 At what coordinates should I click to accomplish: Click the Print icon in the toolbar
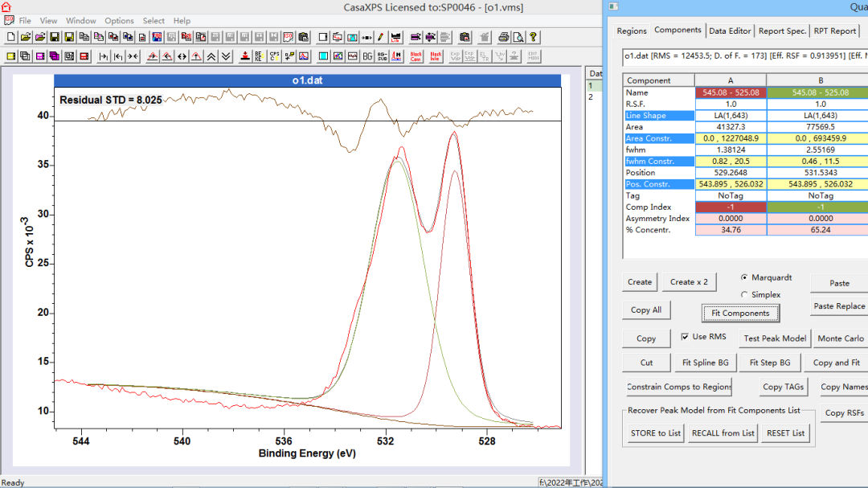[503, 37]
